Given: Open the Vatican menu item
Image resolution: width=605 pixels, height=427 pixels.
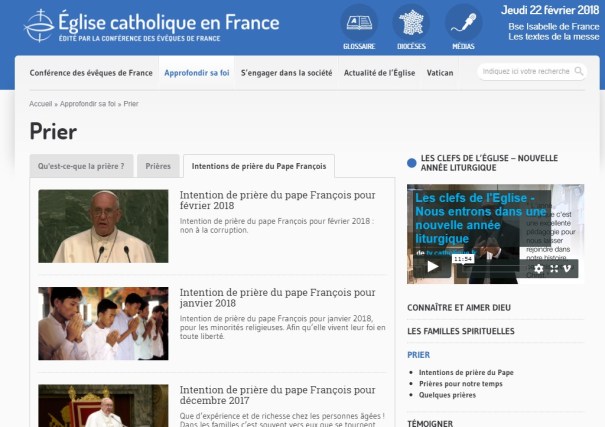Looking at the screenshot, I should [440, 73].
